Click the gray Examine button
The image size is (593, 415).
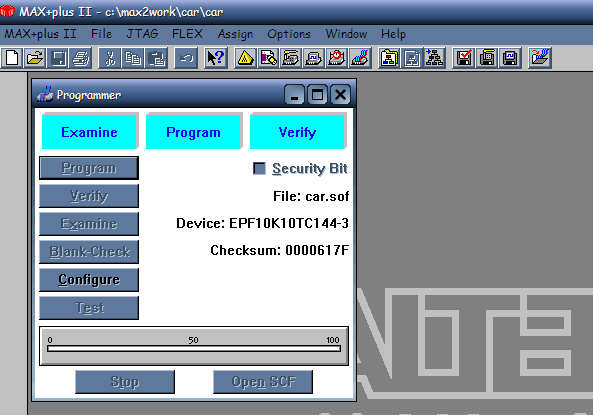pyautogui.click(x=89, y=224)
